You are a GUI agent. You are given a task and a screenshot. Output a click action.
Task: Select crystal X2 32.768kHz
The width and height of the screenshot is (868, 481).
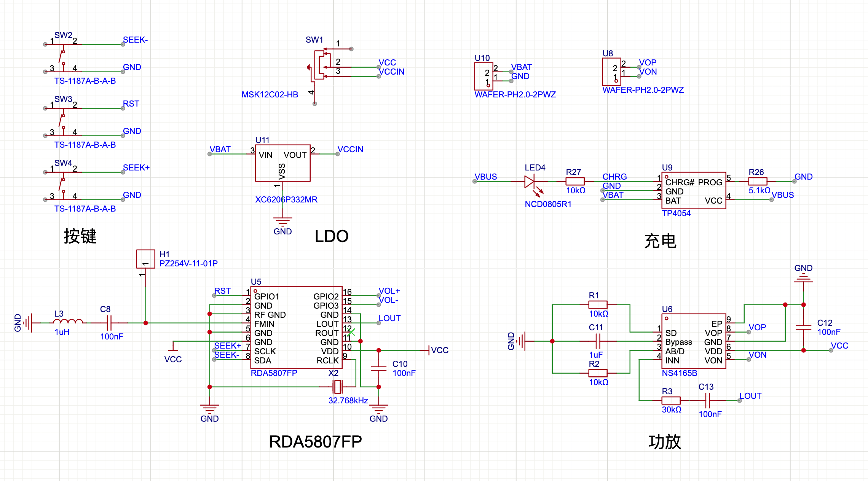[338, 387]
